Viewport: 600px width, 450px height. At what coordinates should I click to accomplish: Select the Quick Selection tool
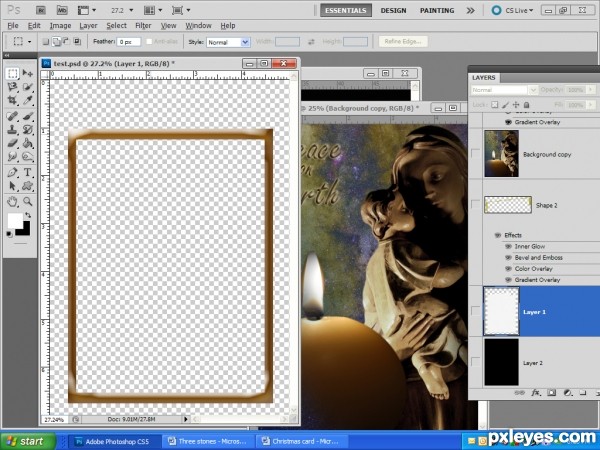point(28,87)
